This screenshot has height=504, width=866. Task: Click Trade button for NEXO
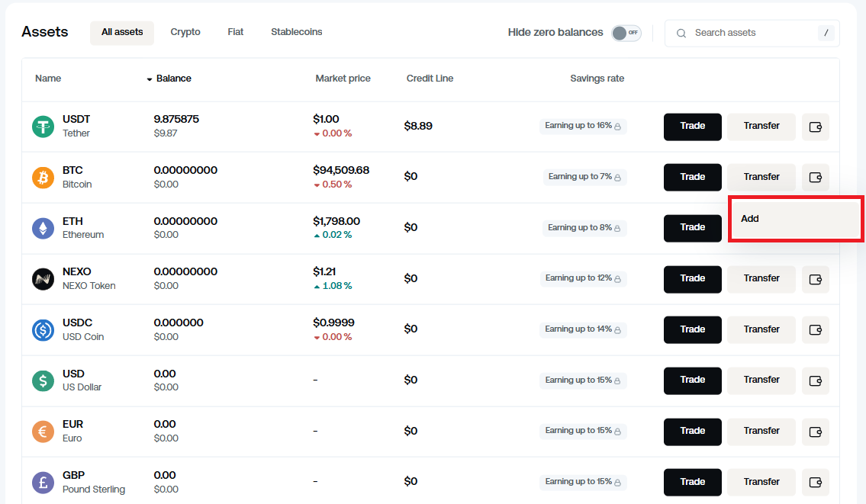(x=693, y=279)
